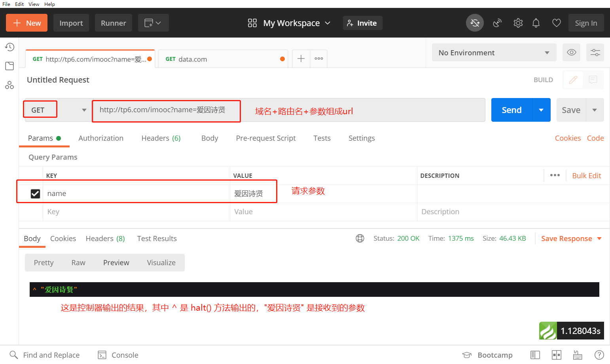The width and height of the screenshot is (610, 364).
Task: Open the Headers (6) request tab
Action: 161,138
